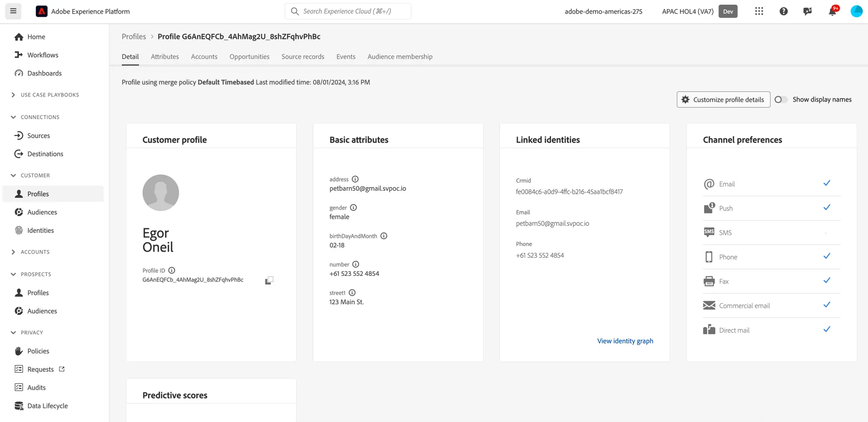Collapse the Privacy section
This screenshot has height=422, width=868.
[x=13, y=333]
